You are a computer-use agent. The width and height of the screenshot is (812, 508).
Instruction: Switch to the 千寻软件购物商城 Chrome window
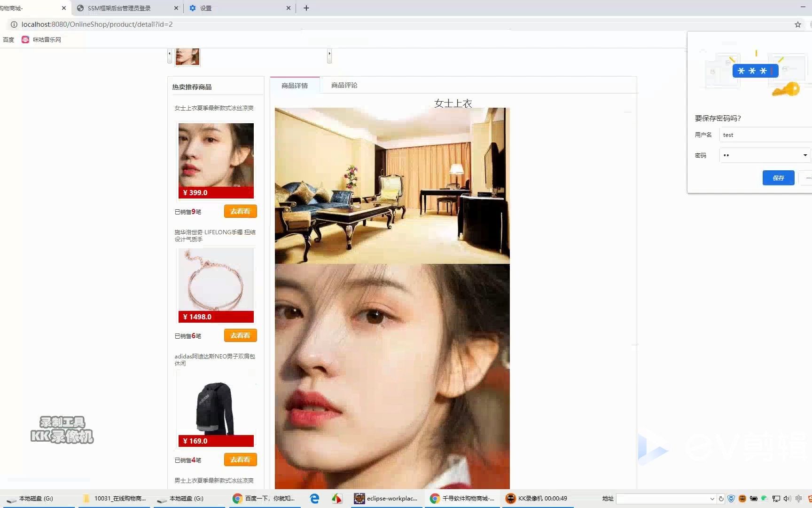click(x=462, y=499)
